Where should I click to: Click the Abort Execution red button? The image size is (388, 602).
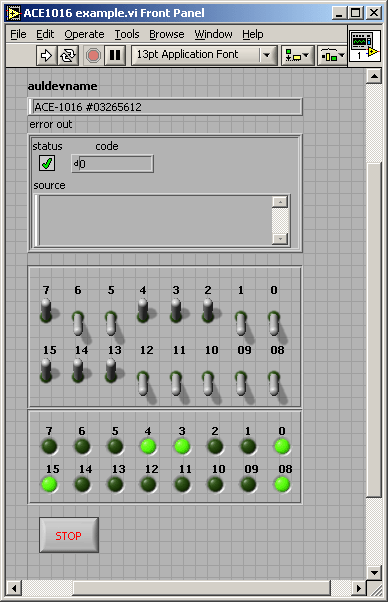[93, 56]
